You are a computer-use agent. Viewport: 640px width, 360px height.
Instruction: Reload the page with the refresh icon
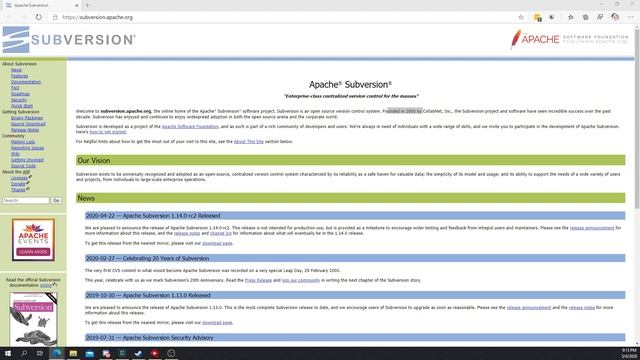pos(38,17)
